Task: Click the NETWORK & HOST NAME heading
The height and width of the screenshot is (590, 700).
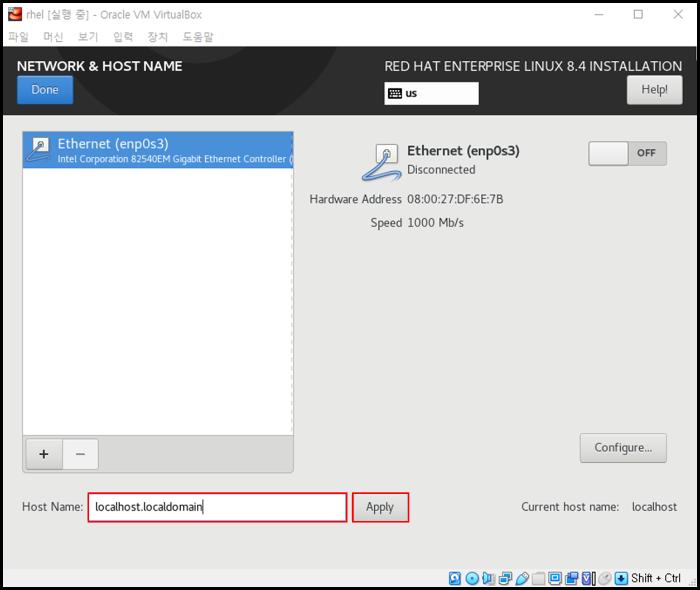Action: pos(100,66)
